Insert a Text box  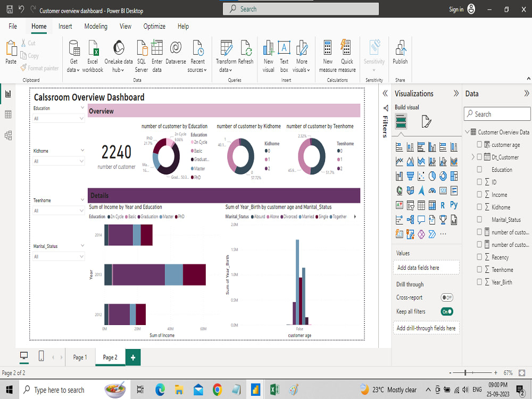point(284,56)
